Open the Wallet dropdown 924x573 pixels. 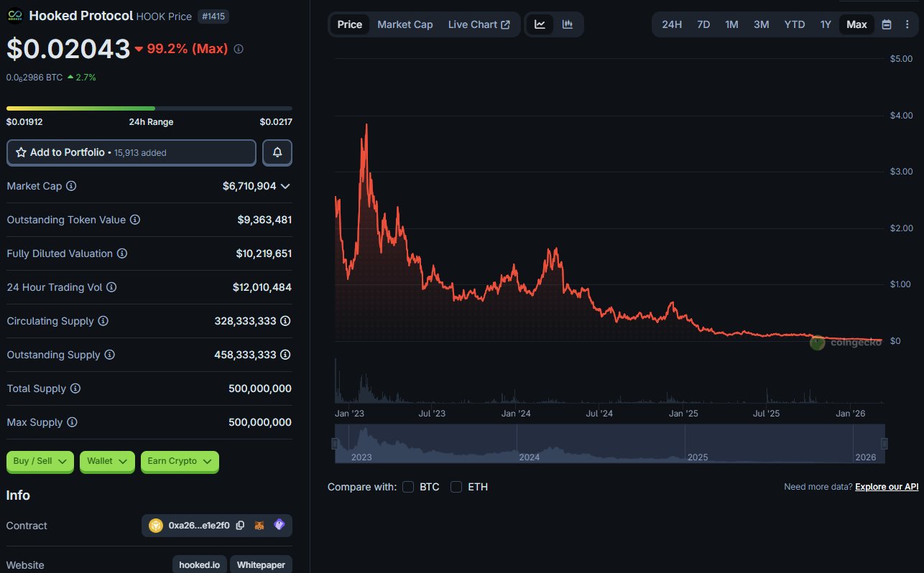pos(108,462)
